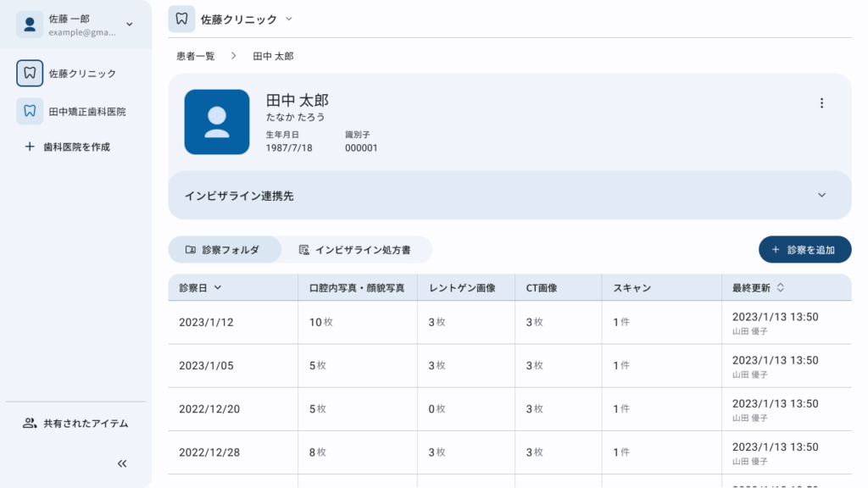
Task: Open the 佐藤クリニック header dropdown
Action: (x=288, y=18)
